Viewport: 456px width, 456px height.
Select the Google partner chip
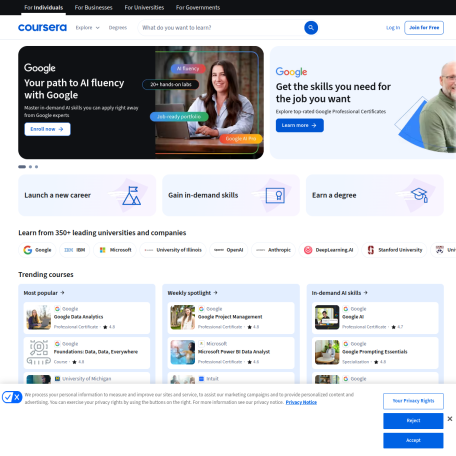[x=37, y=250]
